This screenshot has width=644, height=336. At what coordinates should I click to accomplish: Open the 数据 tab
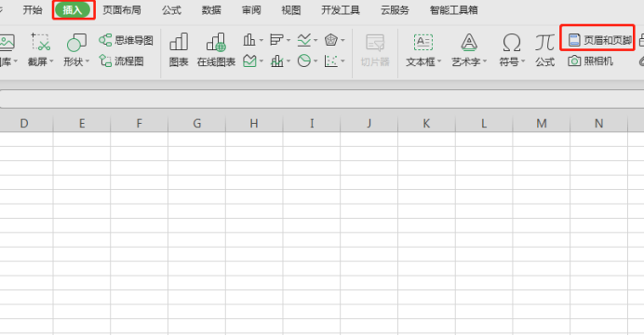pos(211,10)
